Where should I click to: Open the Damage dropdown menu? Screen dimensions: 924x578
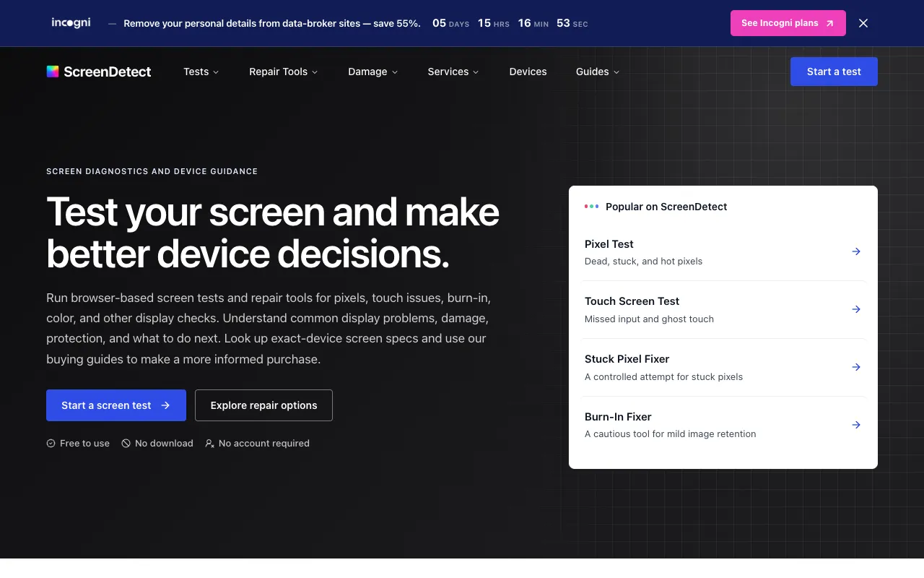(x=373, y=72)
